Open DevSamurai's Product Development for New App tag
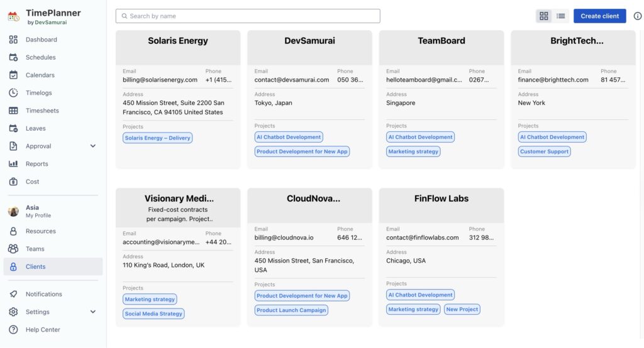This screenshot has height=348, width=644. 302,151
